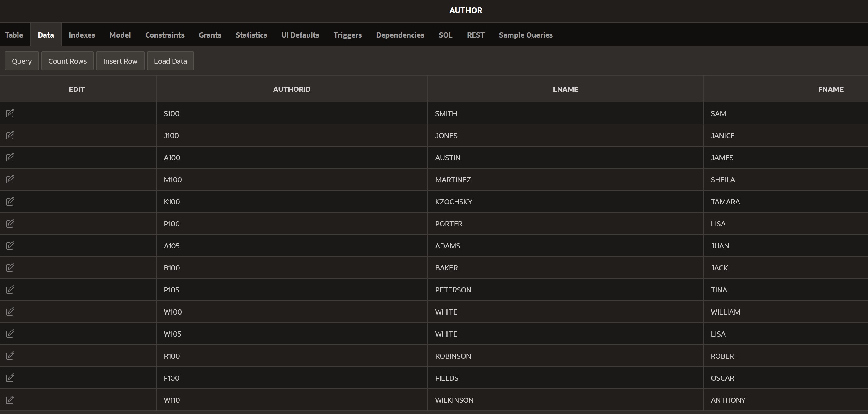868x414 pixels.
Task: Edit the JONES JANICE record
Action: [10, 135]
